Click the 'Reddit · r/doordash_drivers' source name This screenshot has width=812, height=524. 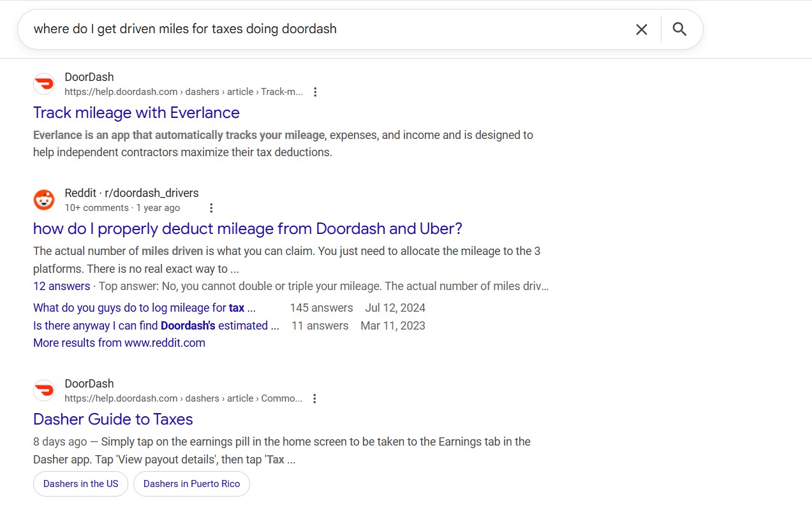(131, 193)
